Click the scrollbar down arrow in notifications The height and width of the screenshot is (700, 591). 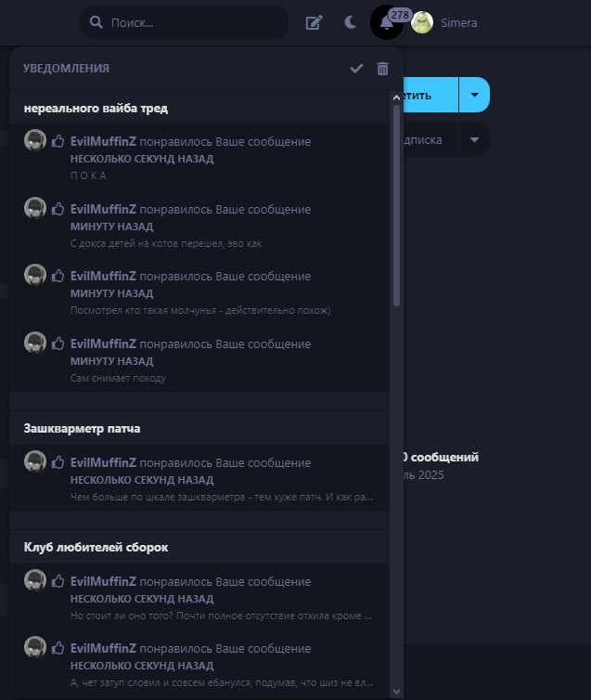coord(396,692)
